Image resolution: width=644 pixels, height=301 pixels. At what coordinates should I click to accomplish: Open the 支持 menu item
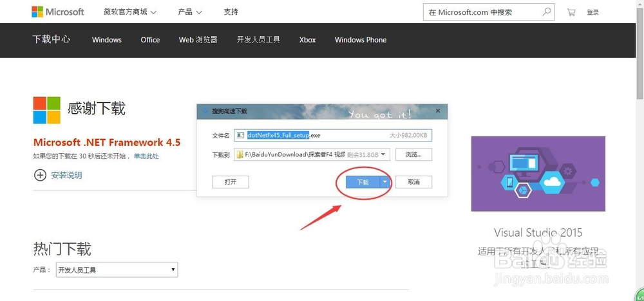[231, 12]
